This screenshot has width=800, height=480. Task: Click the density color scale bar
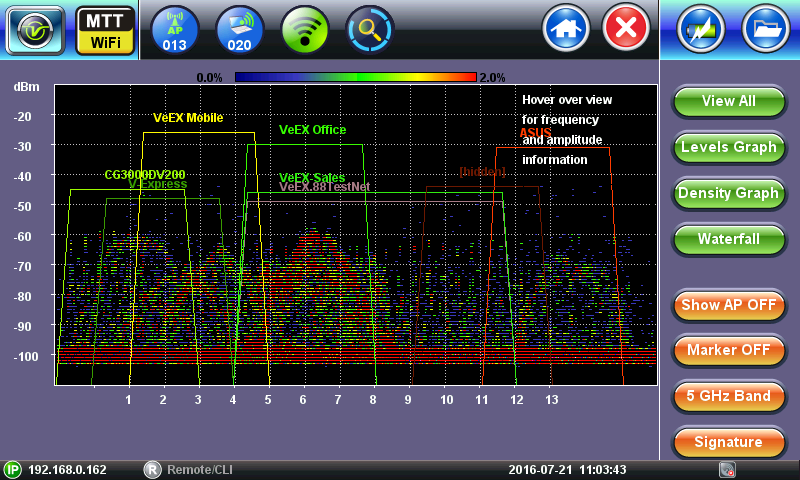[x=355, y=77]
